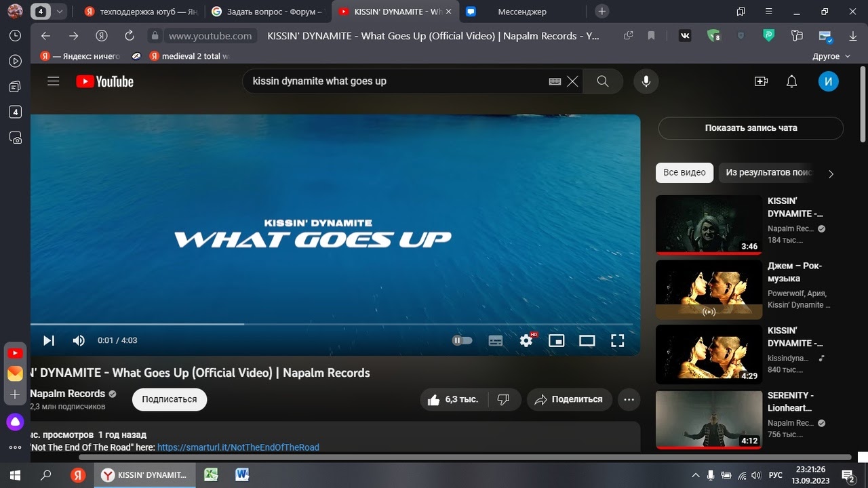Go back in browser history

pos(45,36)
